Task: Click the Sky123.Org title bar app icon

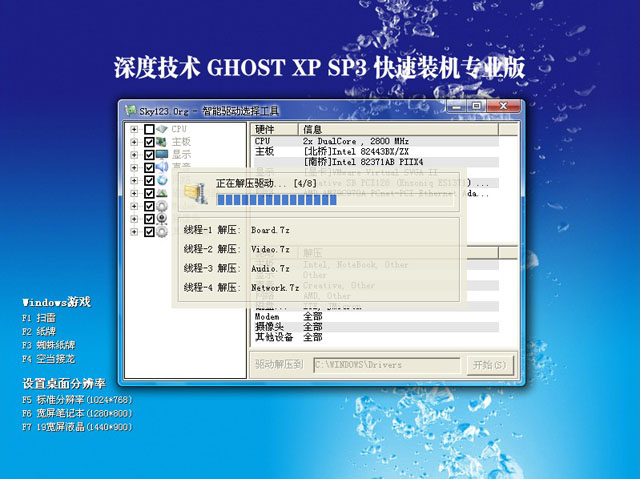Action: pyautogui.click(x=130, y=110)
